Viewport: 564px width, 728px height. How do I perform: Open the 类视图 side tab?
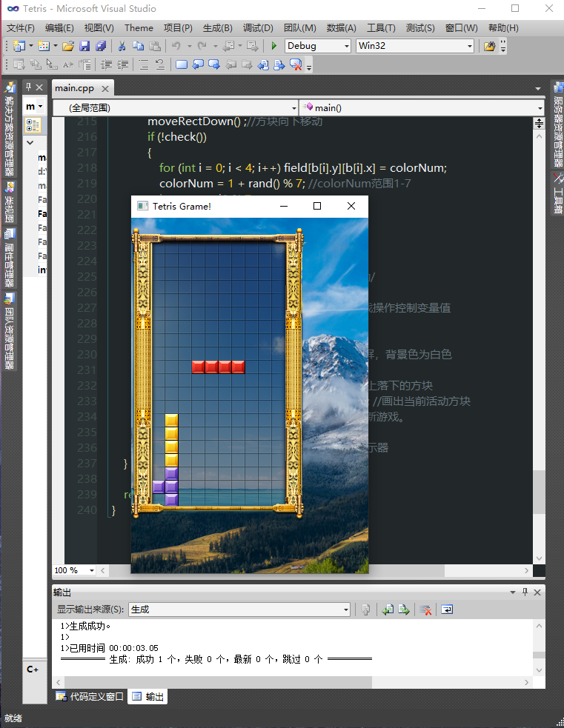10,202
